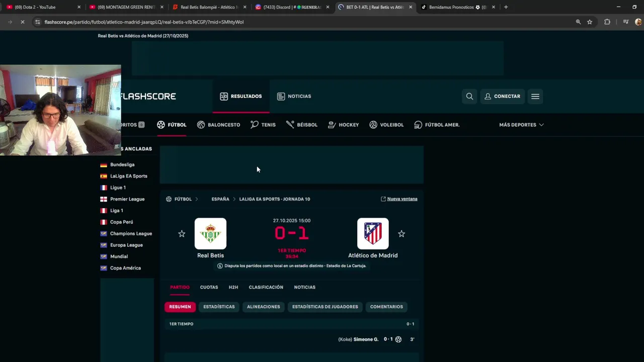Click the Atlético de Madrid crest logo
644x362 pixels.
coord(373,234)
